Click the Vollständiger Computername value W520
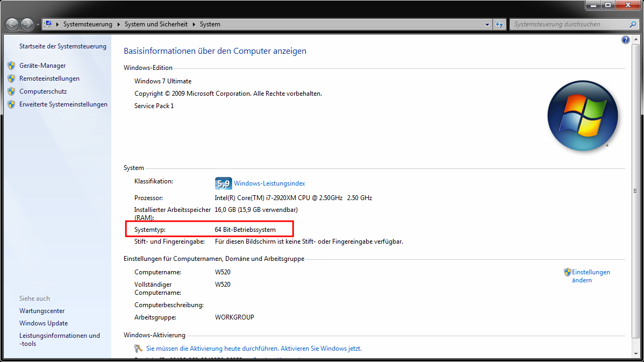 click(223, 285)
